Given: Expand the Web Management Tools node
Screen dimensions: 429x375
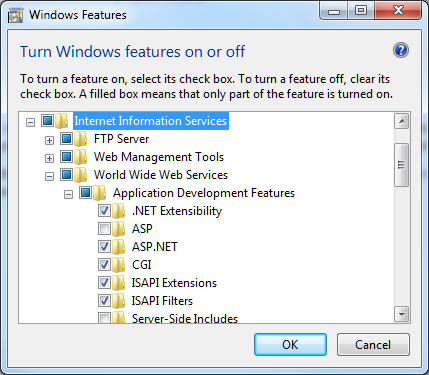Looking at the screenshot, I should [x=49, y=158].
